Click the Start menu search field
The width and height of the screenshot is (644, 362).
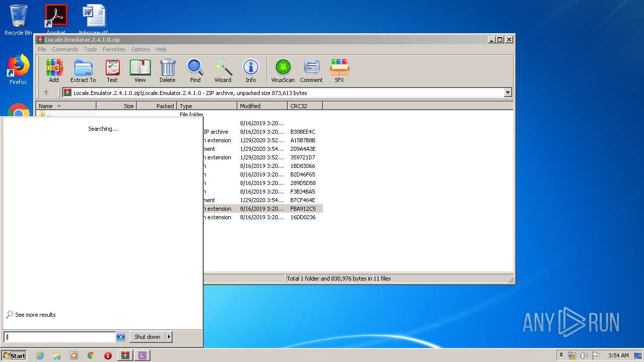(x=60, y=337)
